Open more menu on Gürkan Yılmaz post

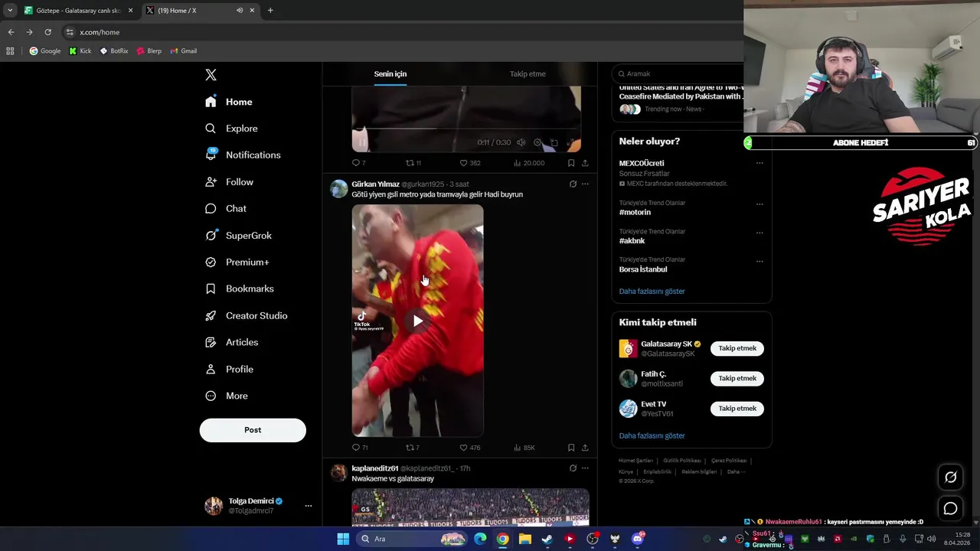click(x=585, y=184)
